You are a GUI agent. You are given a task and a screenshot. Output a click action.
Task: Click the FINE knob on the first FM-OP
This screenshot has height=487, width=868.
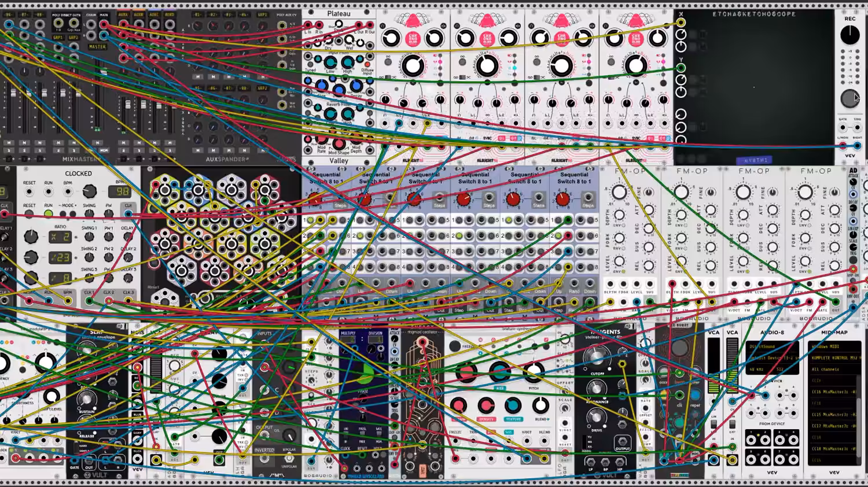click(649, 193)
